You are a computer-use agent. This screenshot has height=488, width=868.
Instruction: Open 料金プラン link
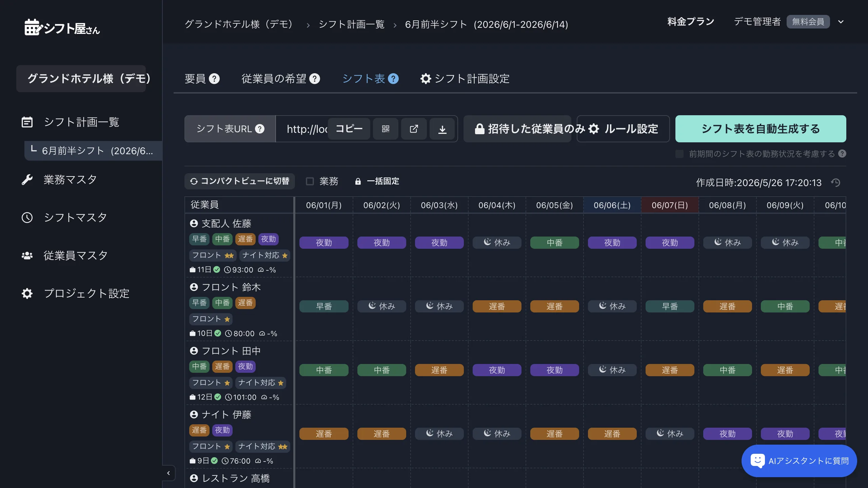point(691,22)
